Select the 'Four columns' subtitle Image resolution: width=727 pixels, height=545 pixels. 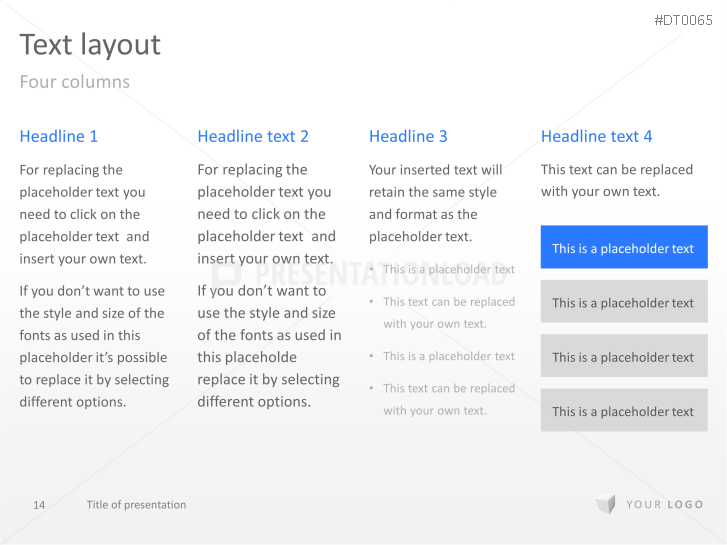pyautogui.click(x=75, y=82)
